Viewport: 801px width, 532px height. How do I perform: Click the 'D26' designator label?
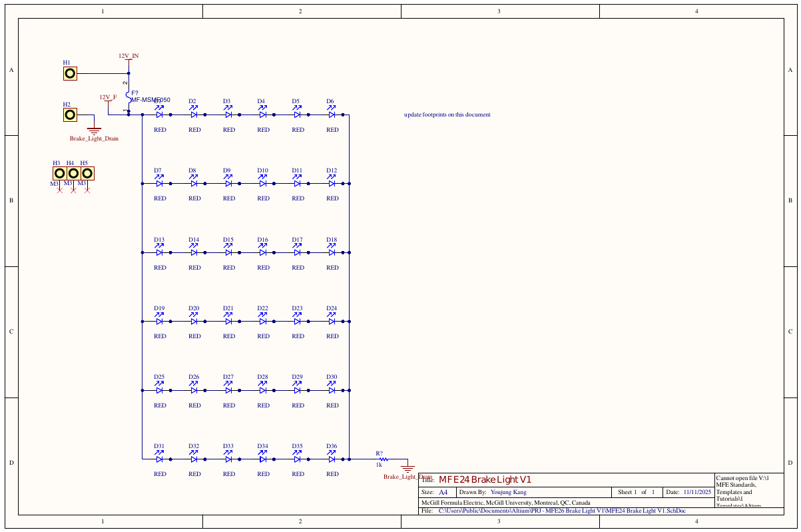[194, 377]
